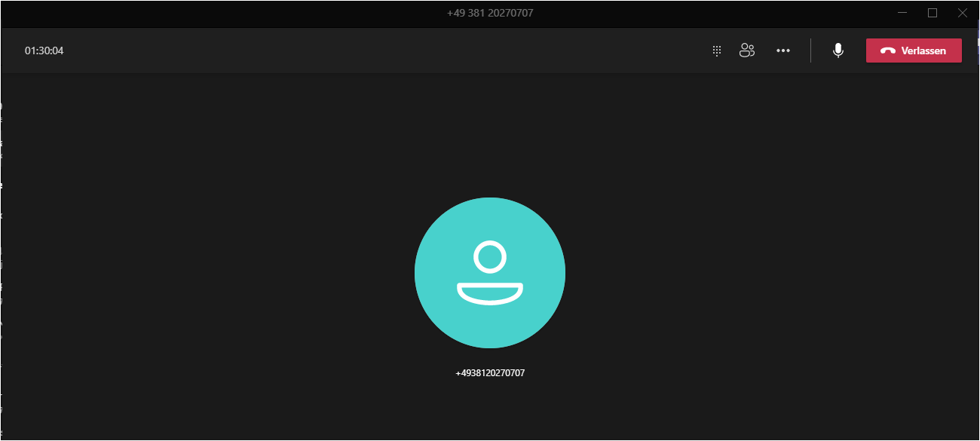Maximize the call window

[933, 13]
